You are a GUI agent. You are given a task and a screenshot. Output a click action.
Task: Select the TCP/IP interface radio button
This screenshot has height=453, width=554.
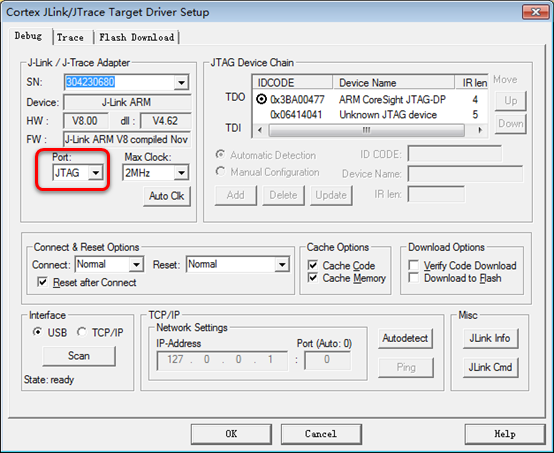[x=82, y=332]
